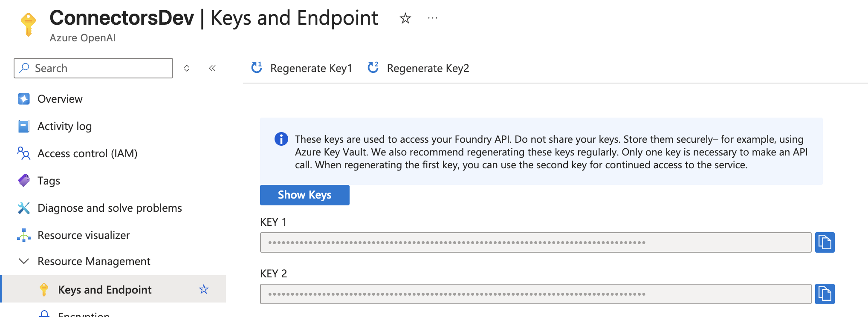Open the ellipsis menu next to the title
The width and height of the screenshot is (868, 317).
pyautogui.click(x=432, y=18)
